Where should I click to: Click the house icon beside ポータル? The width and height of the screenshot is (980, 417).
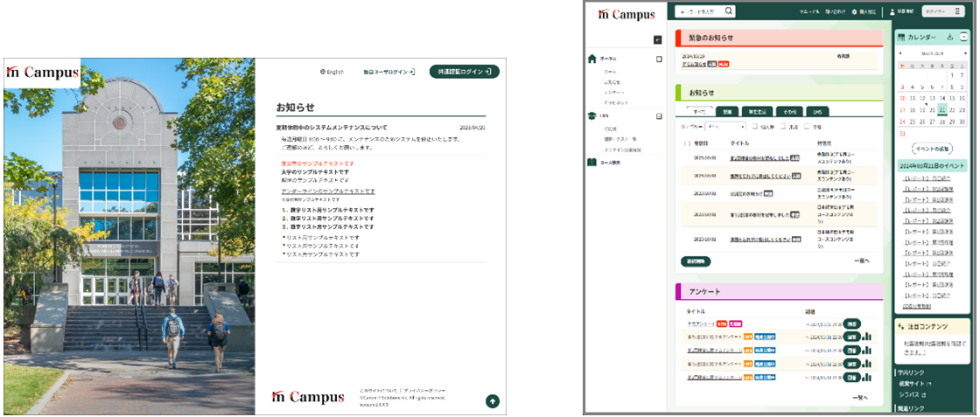pyautogui.click(x=591, y=59)
